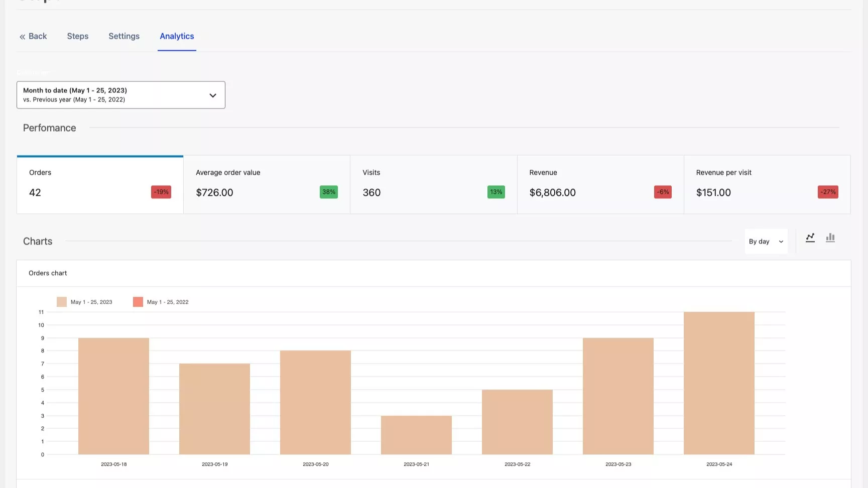
Task: Click the bar for 2023-05-20
Action: pos(315,403)
